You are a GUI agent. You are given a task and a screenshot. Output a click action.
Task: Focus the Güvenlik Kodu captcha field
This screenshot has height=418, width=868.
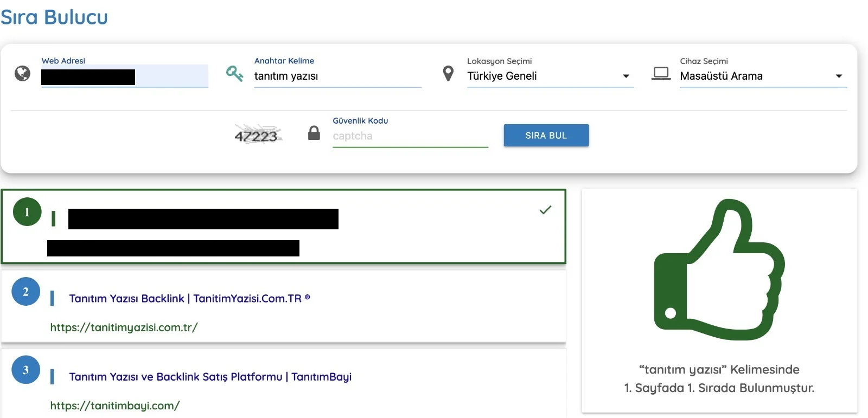pos(410,136)
